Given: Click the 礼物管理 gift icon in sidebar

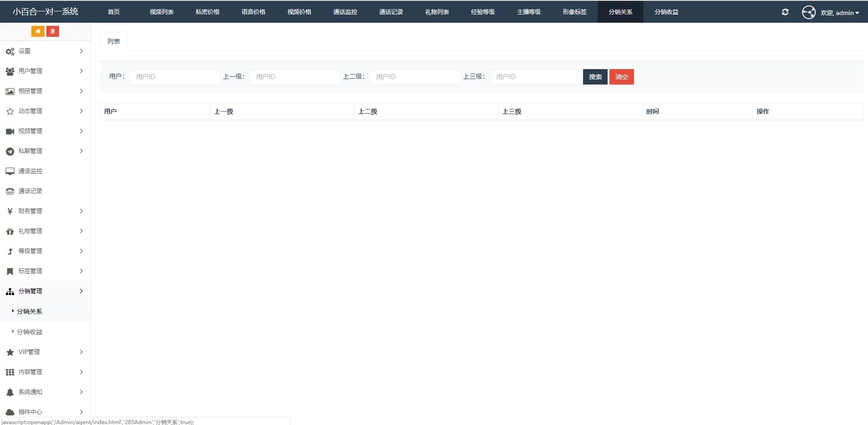Looking at the screenshot, I should pyautogui.click(x=10, y=231).
